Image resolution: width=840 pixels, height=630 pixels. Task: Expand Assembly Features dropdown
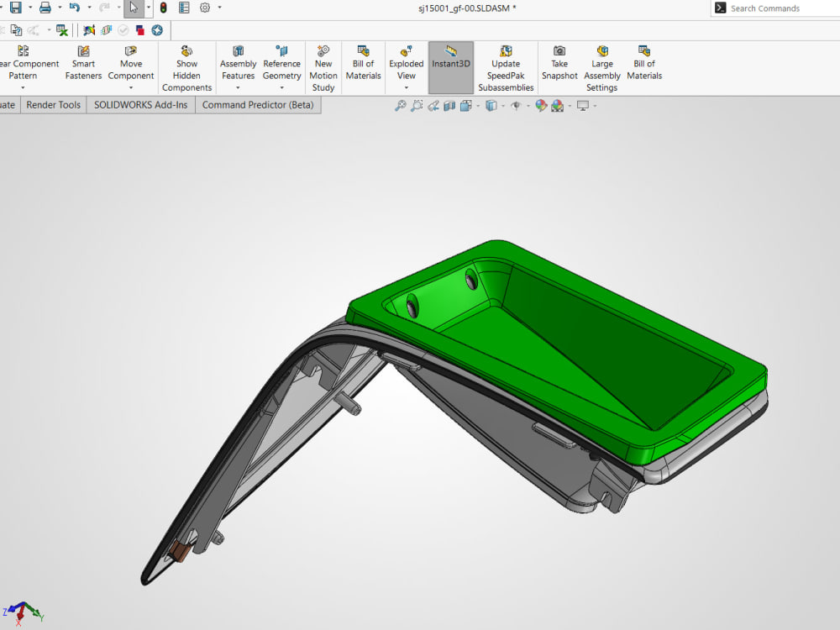click(x=238, y=87)
